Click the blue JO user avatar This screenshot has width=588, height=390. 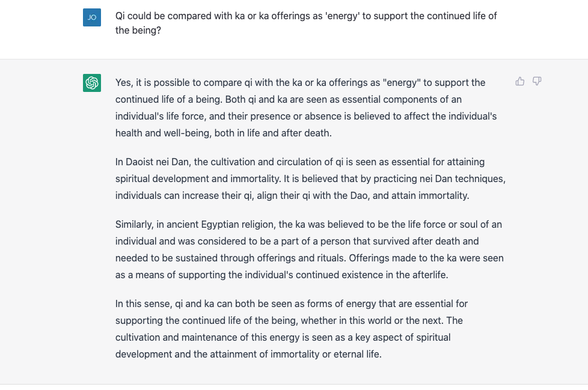point(92,17)
